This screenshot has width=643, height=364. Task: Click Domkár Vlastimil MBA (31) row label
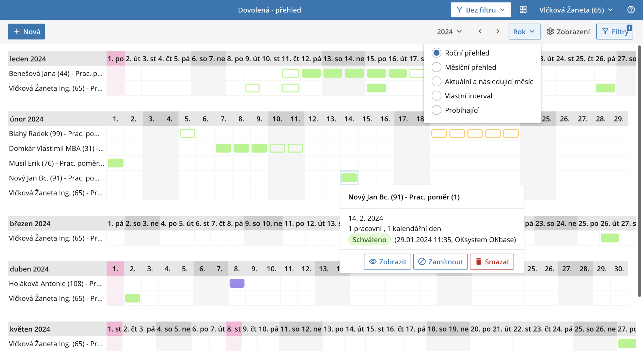pyautogui.click(x=56, y=148)
